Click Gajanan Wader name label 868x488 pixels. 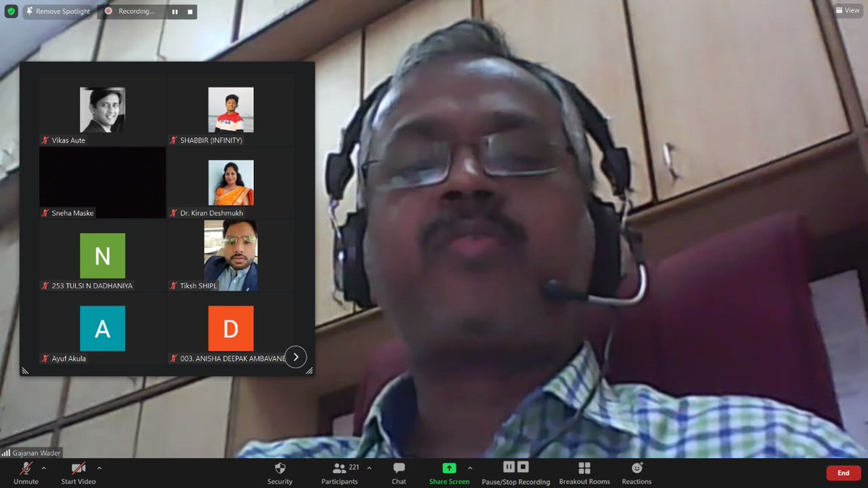(37, 453)
